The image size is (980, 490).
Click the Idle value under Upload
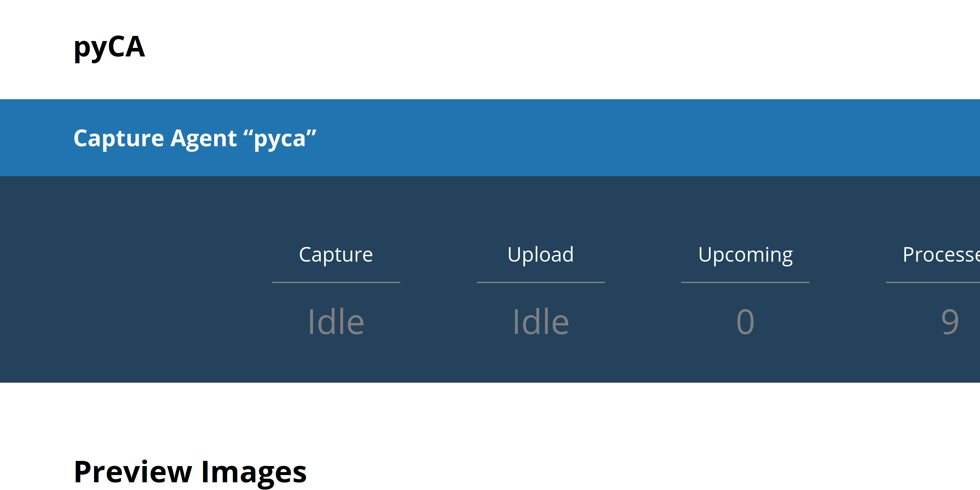540,322
